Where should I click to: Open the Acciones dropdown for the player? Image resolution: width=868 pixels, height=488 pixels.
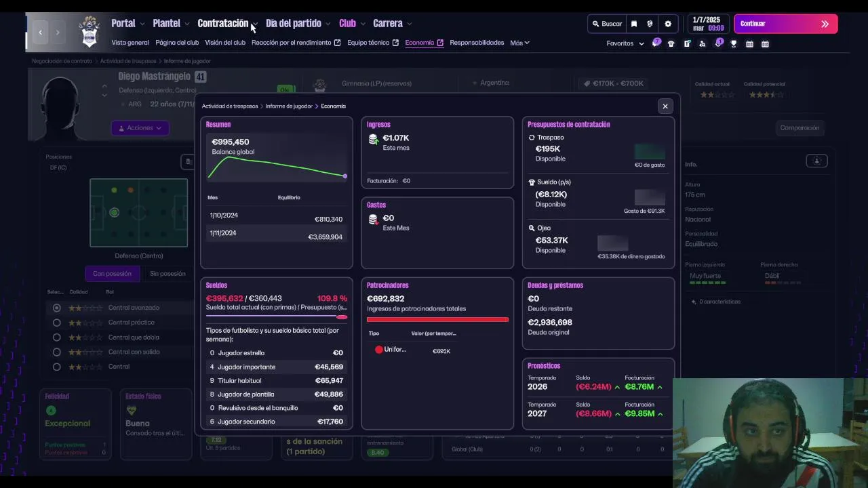click(x=140, y=128)
